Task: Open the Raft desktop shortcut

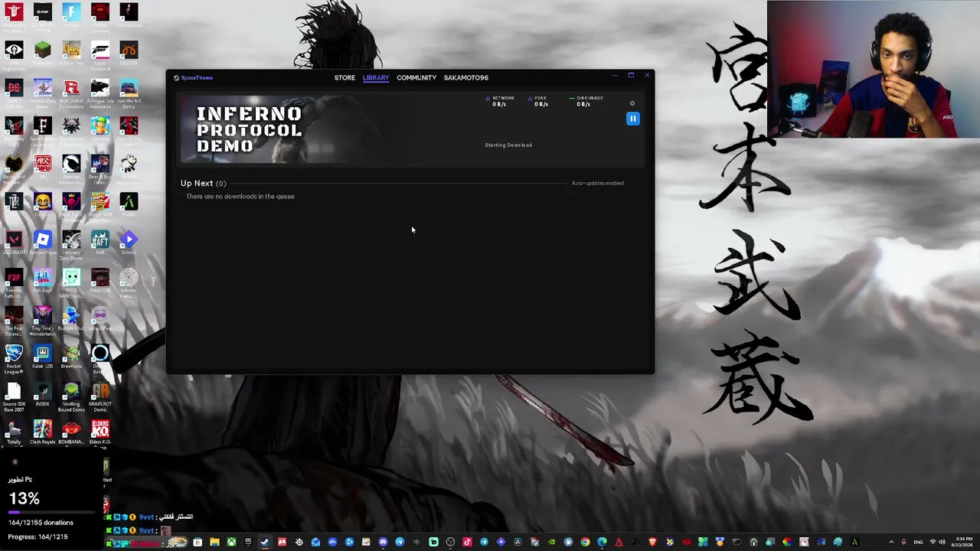Action: (x=100, y=244)
